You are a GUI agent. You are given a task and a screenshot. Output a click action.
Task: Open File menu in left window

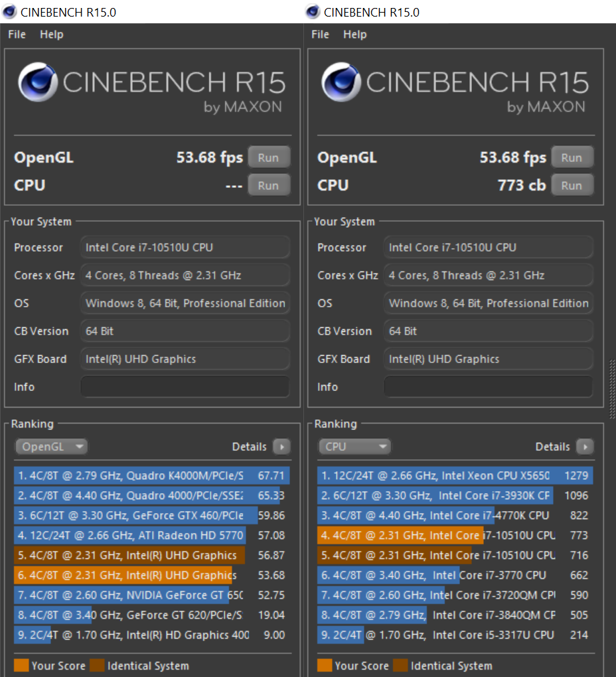(x=17, y=35)
